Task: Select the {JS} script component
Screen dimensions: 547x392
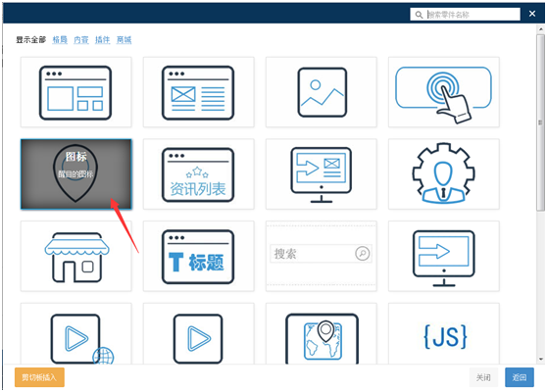Action: pyautogui.click(x=444, y=334)
